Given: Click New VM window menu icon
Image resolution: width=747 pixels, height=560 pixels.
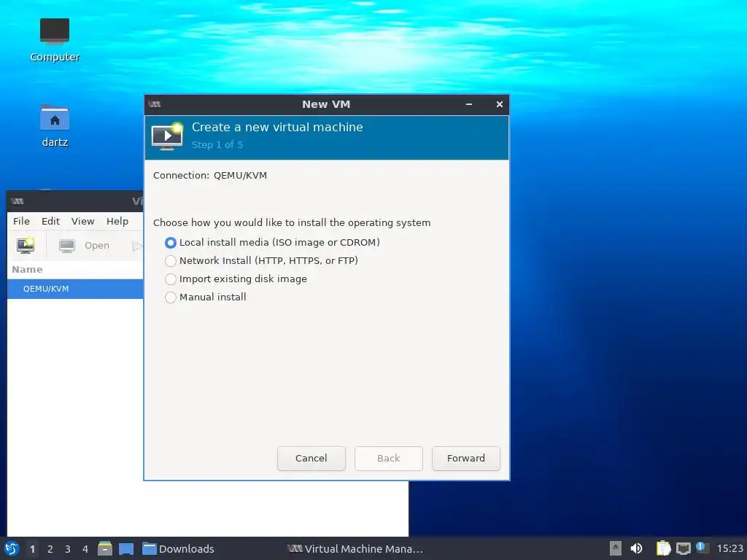Looking at the screenshot, I should coord(155,104).
